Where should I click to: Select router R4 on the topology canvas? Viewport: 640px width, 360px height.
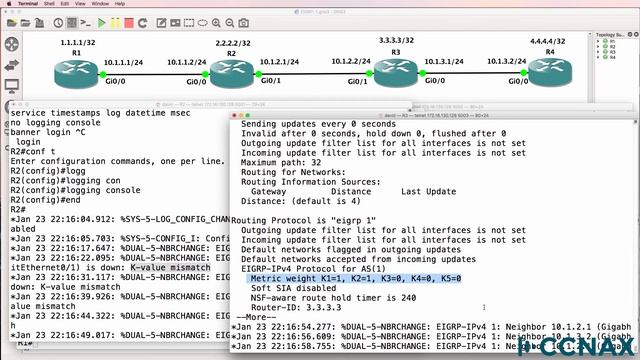pyautogui.click(x=550, y=72)
